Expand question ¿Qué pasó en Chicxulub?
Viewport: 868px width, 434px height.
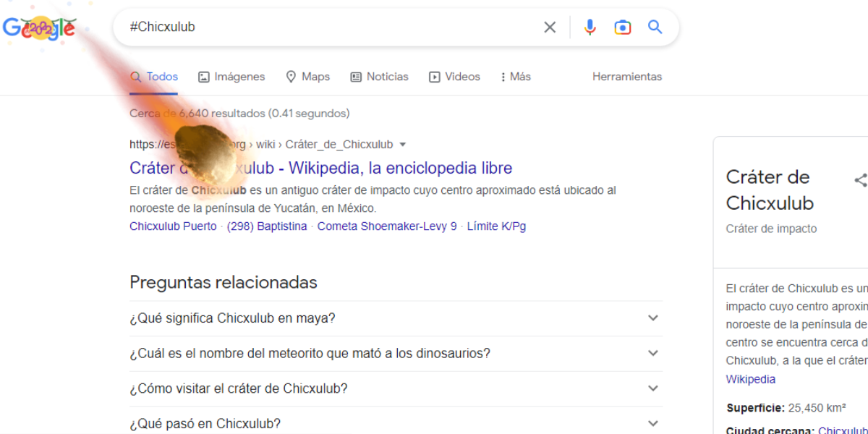[396, 423]
